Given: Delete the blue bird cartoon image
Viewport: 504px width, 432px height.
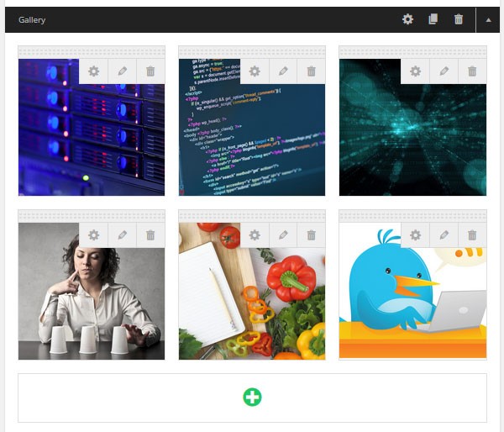Looking at the screenshot, I should [x=472, y=235].
